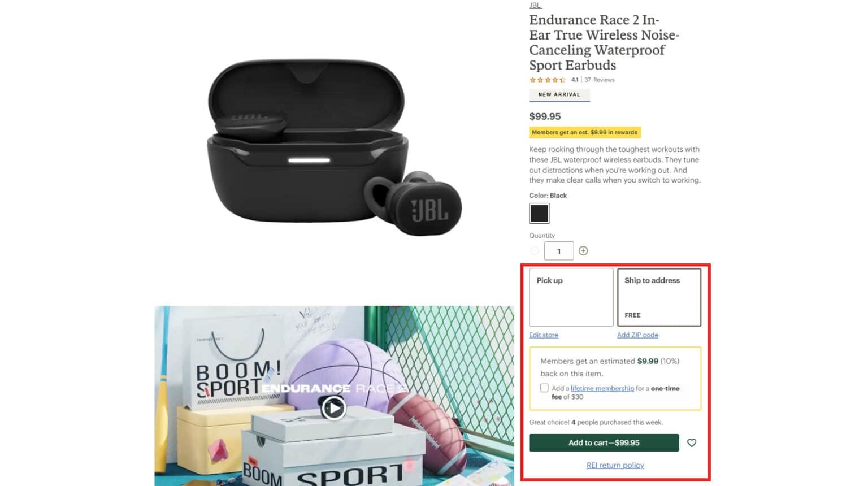This screenshot has height=486, width=868.
Task: Select the Pick up option
Action: coord(571,297)
